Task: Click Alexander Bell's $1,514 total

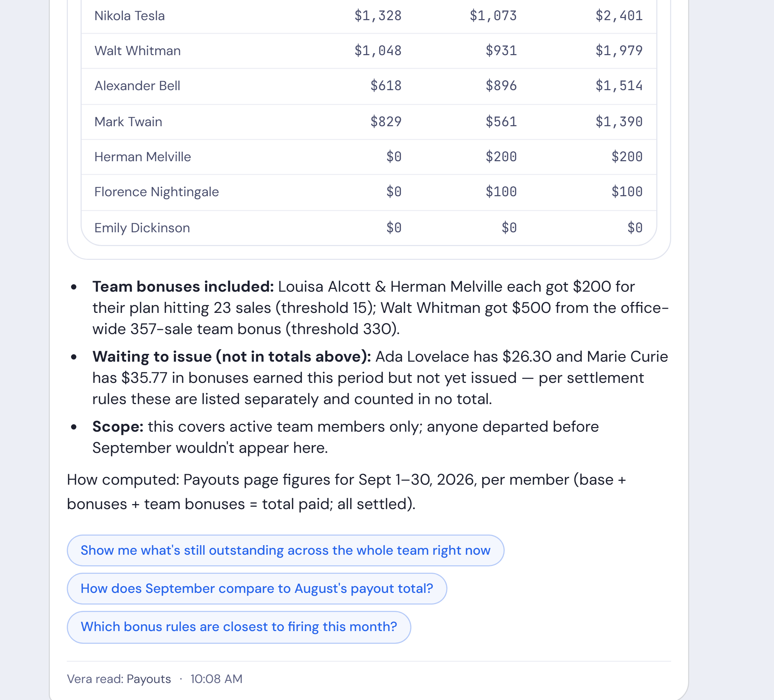Action: click(619, 86)
